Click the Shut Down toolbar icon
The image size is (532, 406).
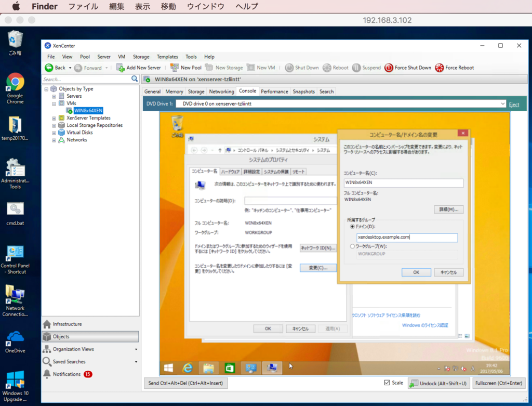pos(289,68)
